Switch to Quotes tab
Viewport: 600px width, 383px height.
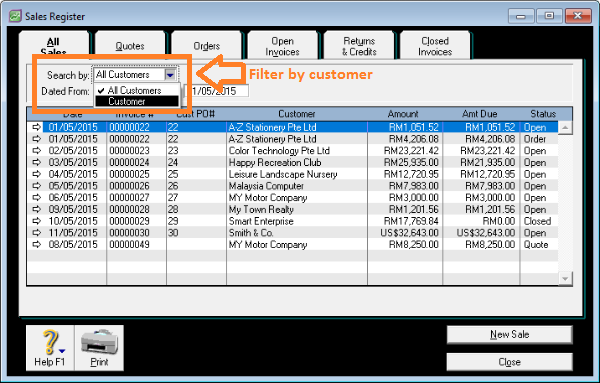click(130, 46)
